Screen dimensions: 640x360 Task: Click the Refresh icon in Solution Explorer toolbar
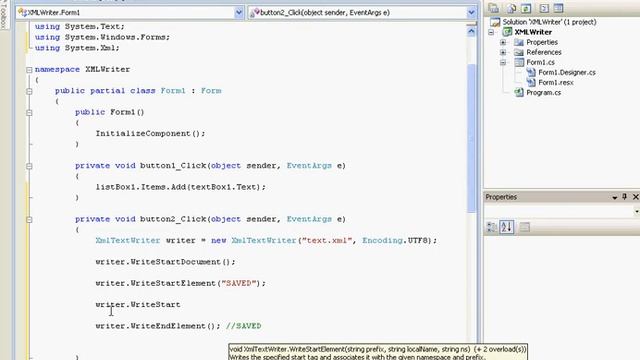pyautogui.click(x=526, y=8)
